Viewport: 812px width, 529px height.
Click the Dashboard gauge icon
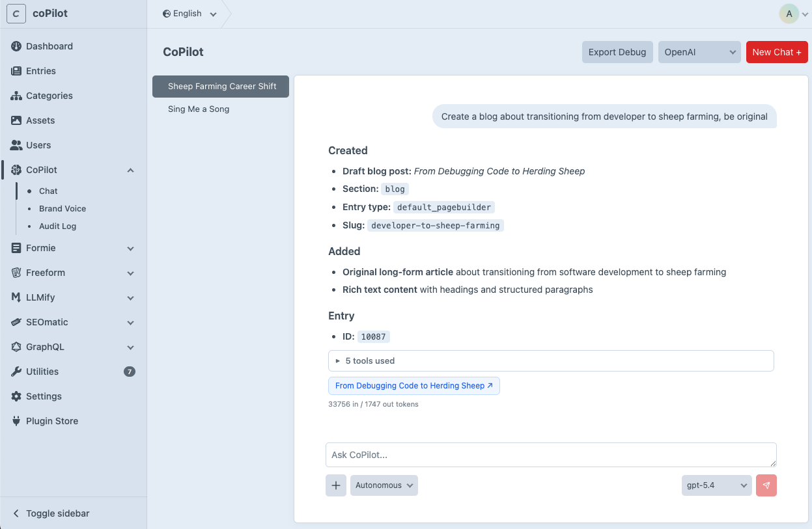(16, 46)
